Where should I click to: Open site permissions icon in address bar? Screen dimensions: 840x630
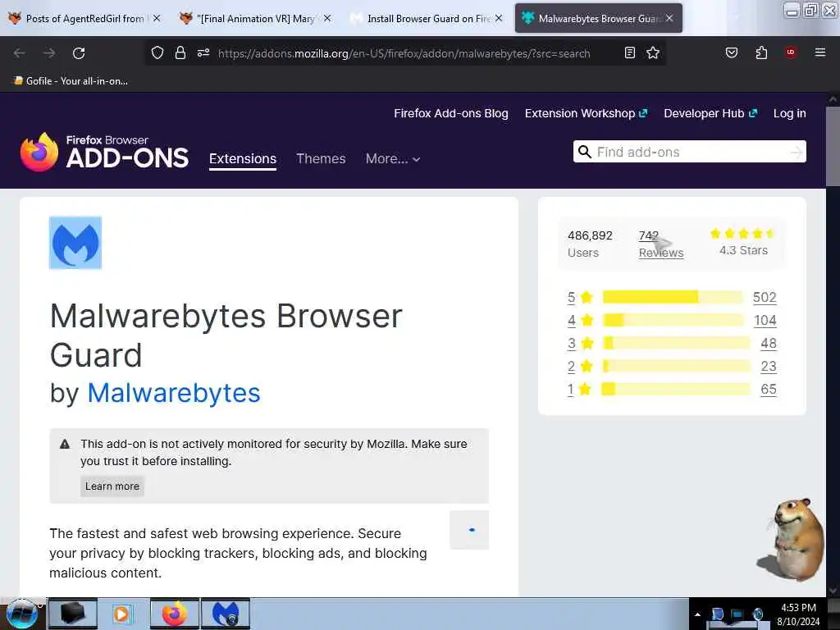pos(203,53)
